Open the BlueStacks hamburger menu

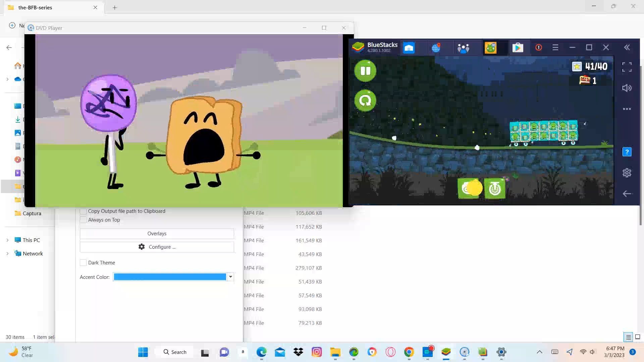[555, 48]
